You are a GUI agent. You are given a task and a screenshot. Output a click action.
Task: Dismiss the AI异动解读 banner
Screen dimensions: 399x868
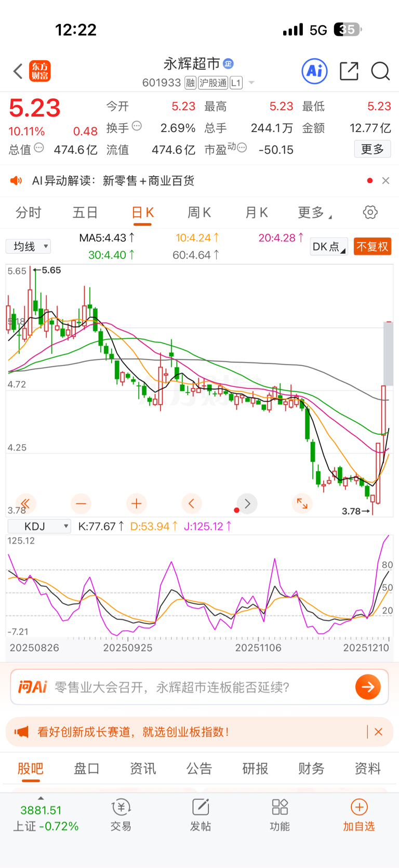pos(385,180)
